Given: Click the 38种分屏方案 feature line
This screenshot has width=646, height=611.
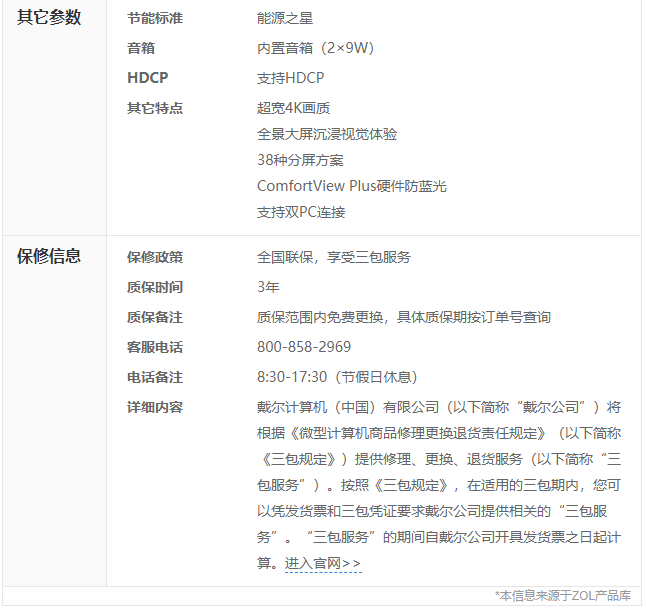Looking at the screenshot, I should [x=300, y=160].
